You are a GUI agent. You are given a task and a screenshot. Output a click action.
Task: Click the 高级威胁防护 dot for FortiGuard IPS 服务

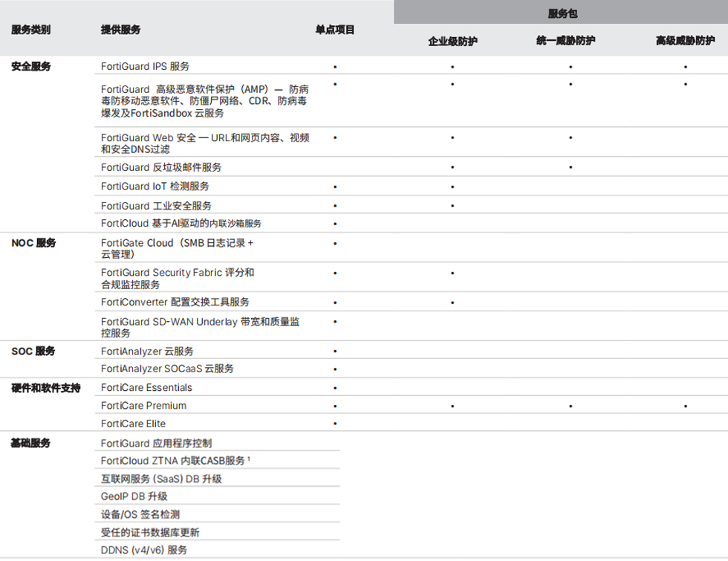(x=685, y=67)
